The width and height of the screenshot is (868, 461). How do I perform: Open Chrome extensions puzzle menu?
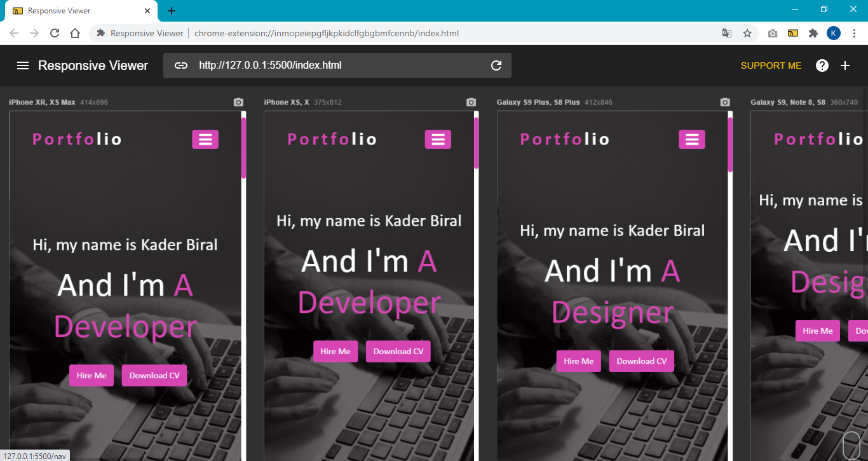[813, 33]
